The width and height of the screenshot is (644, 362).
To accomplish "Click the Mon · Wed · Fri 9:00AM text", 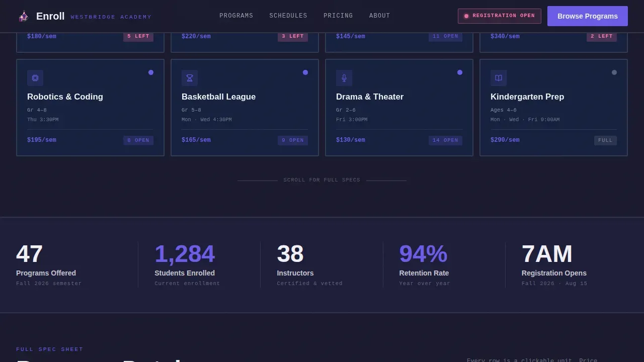I will coord(525,120).
